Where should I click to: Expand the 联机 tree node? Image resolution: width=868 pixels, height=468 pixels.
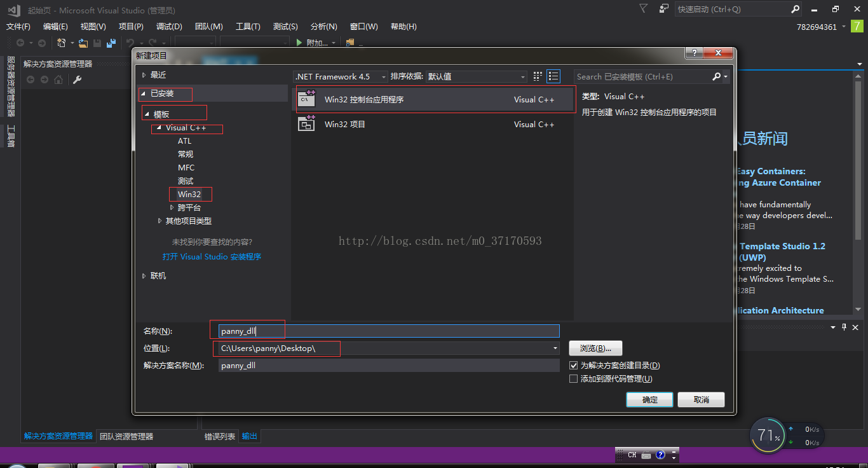[144, 275]
